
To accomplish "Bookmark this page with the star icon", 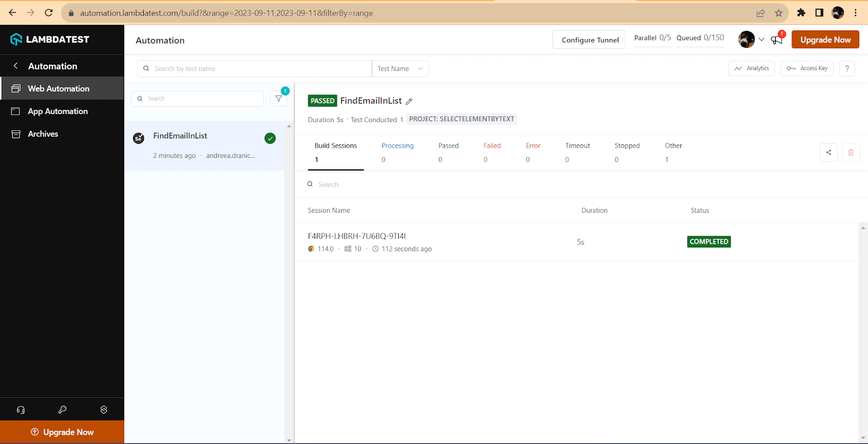I will 778,12.
